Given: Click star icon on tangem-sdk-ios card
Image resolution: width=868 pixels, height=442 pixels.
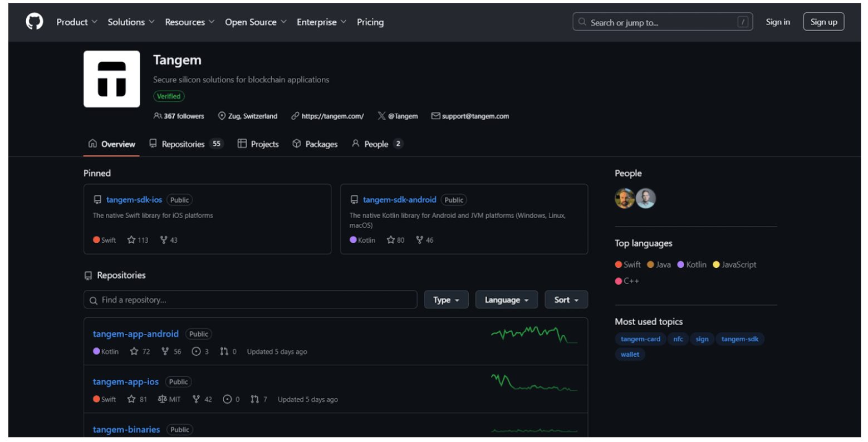Looking at the screenshot, I should (131, 240).
